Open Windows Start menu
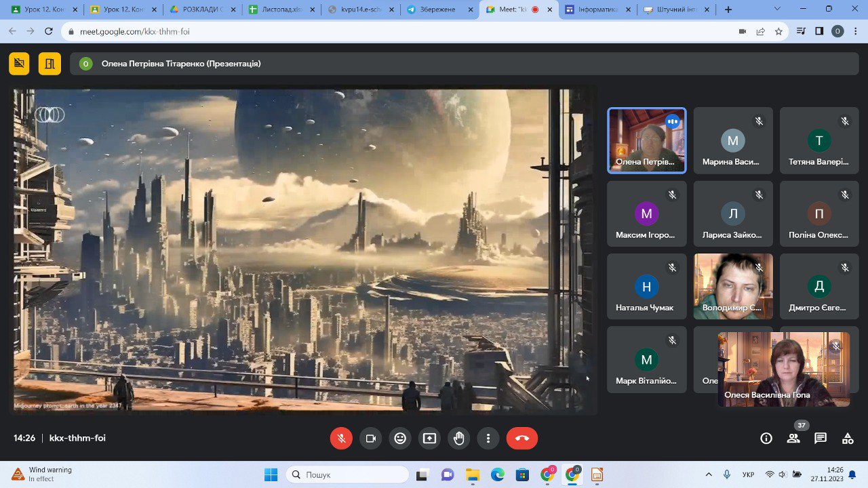This screenshot has height=488, width=868. click(x=271, y=474)
